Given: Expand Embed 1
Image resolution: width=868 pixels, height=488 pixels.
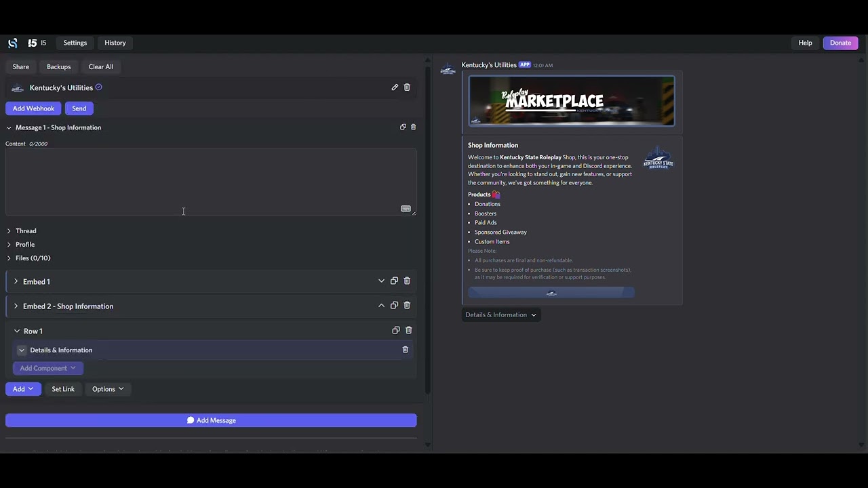Looking at the screenshot, I should pos(16,281).
